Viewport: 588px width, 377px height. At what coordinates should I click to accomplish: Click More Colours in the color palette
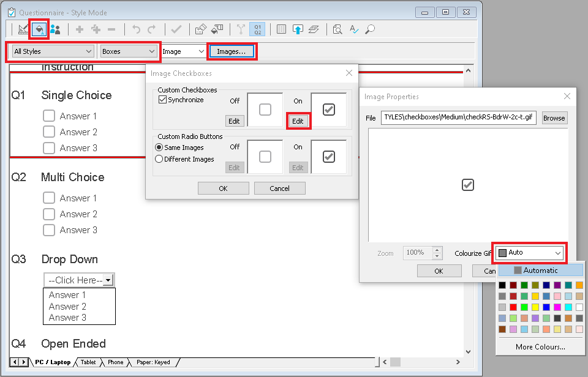tap(540, 347)
